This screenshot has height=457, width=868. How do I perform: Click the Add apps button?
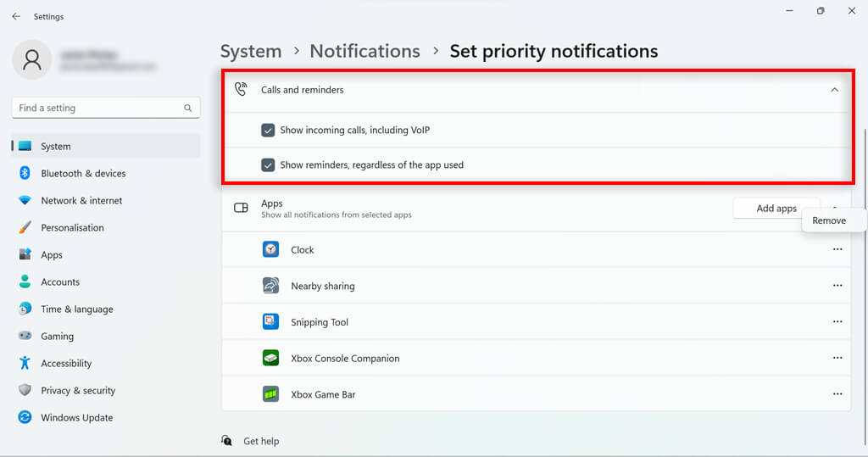pyautogui.click(x=776, y=209)
